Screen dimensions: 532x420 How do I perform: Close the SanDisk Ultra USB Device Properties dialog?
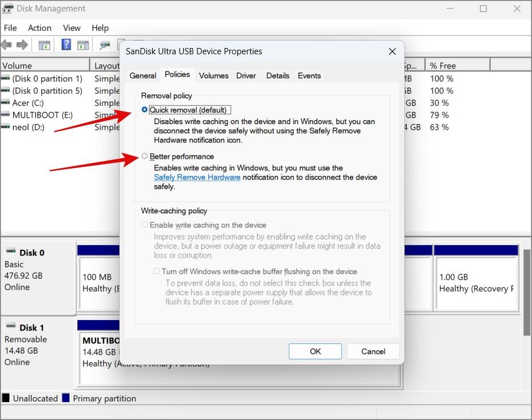tap(392, 51)
